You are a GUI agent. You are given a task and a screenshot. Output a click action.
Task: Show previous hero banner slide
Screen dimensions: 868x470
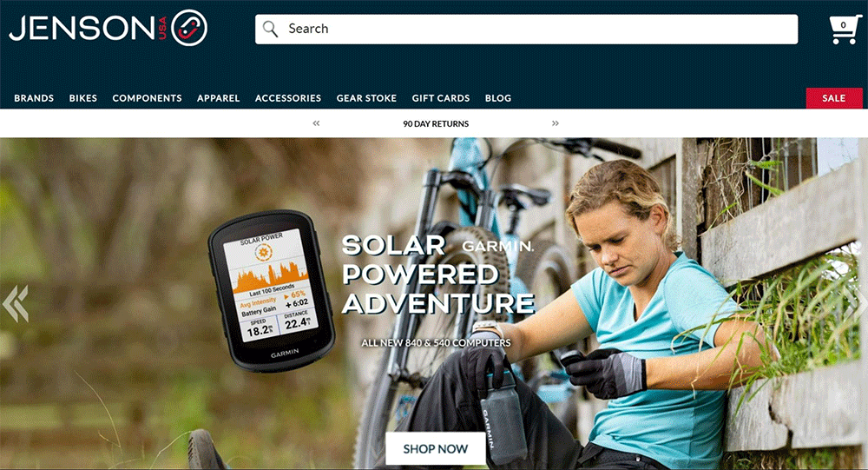point(16,304)
